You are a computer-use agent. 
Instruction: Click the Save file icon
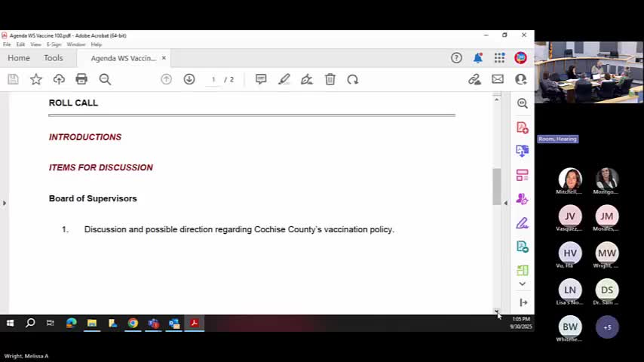(13, 79)
